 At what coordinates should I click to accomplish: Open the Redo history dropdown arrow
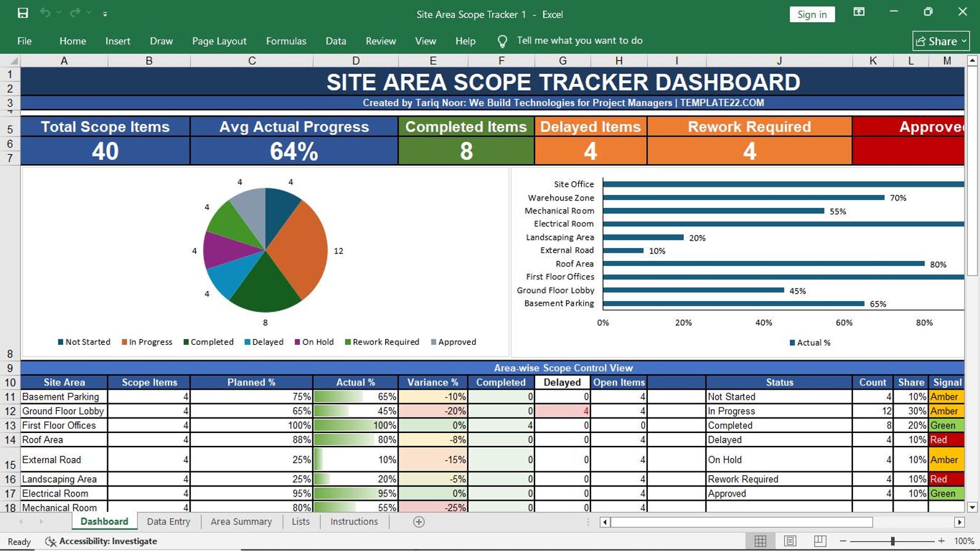pos(89,13)
